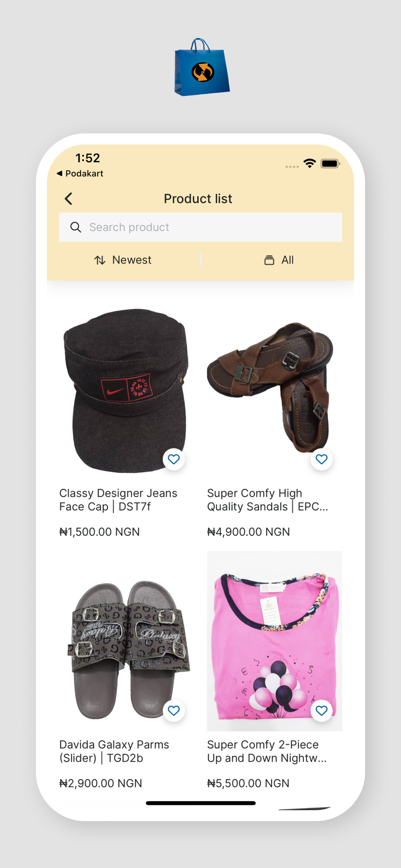The image size is (401, 868).
Task: Tap the home indicator bar
Action: (x=200, y=803)
